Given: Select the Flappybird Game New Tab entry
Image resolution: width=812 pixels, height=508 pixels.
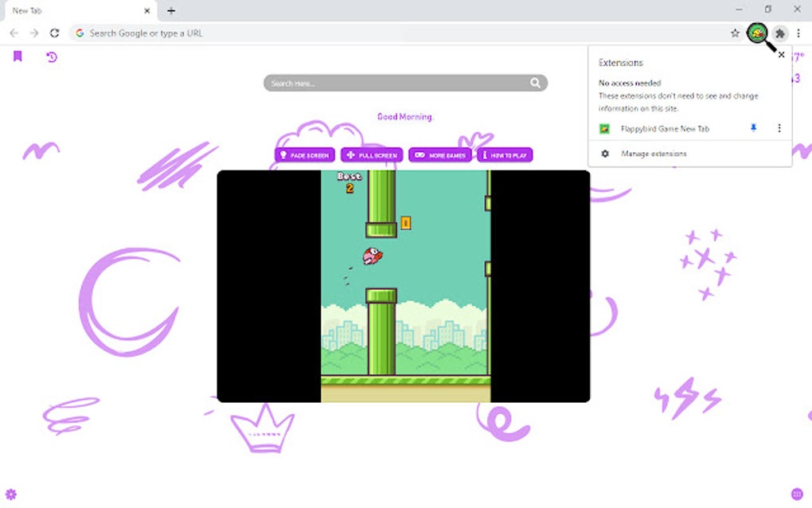Looking at the screenshot, I should coord(665,129).
